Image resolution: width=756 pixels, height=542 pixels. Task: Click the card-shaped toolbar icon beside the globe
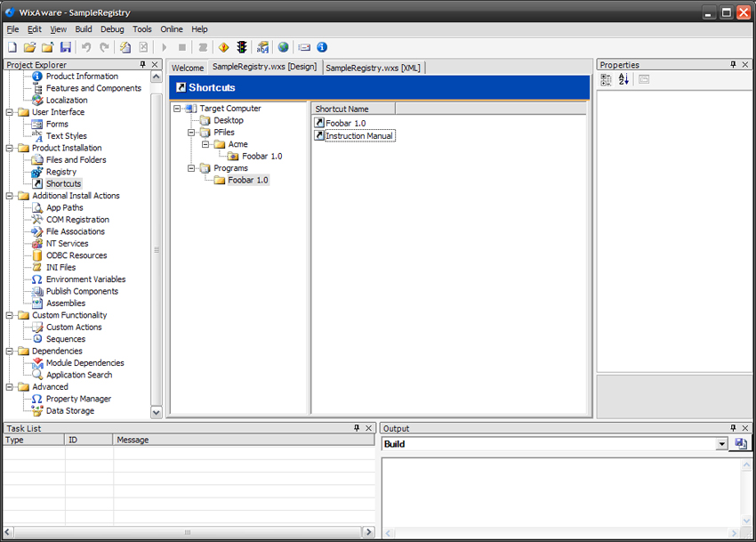click(304, 47)
